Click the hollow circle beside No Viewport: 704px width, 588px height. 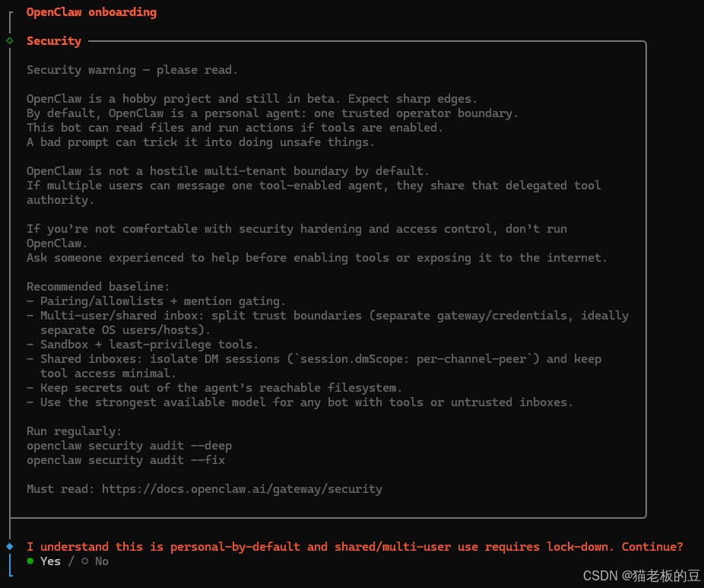coord(84,561)
